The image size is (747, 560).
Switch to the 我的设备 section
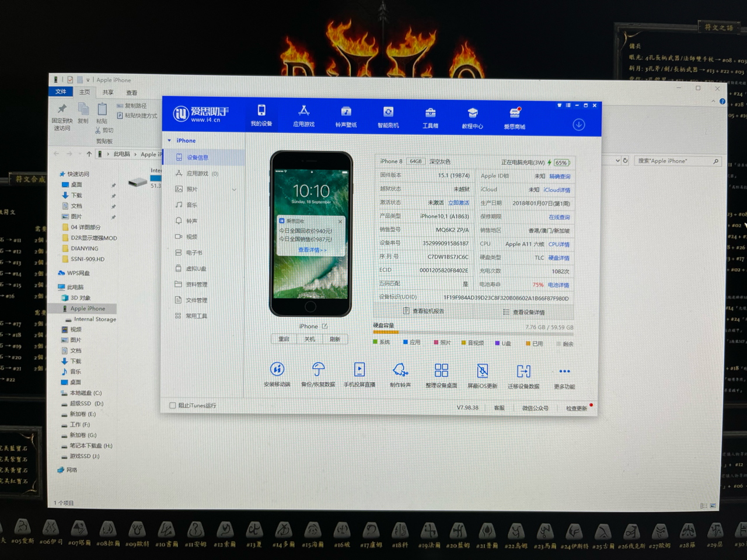tap(261, 117)
